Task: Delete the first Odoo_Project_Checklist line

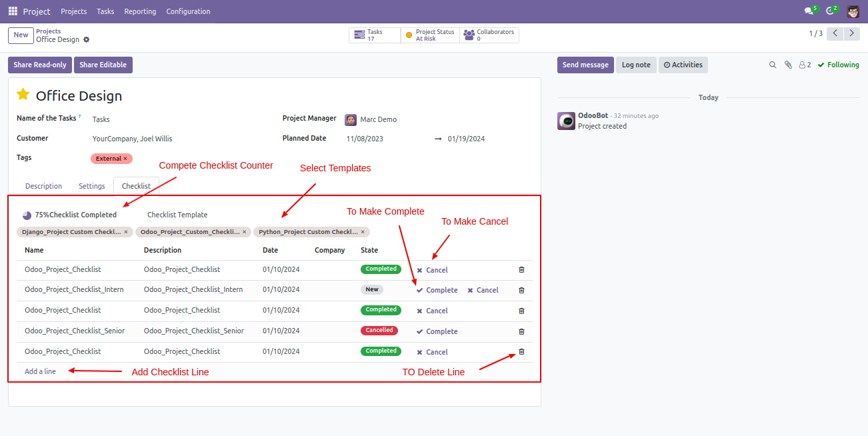Action: [x=521, y=270]
